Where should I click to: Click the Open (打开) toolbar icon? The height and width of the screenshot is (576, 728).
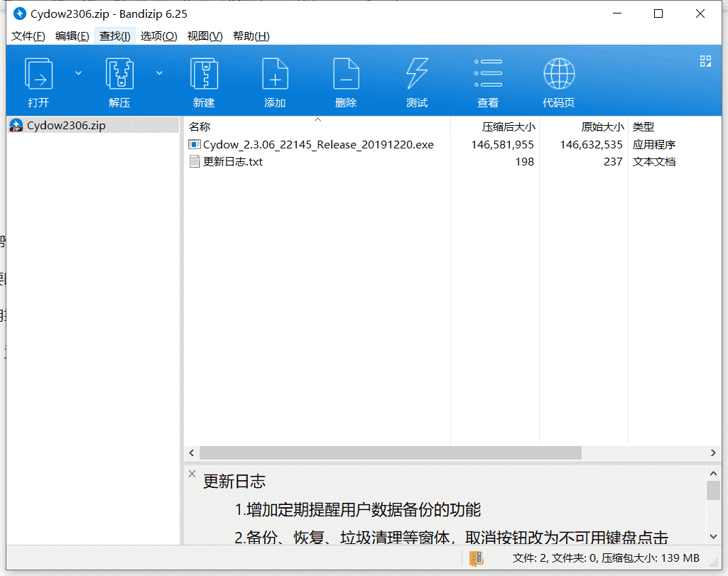[x=38, y=74]
